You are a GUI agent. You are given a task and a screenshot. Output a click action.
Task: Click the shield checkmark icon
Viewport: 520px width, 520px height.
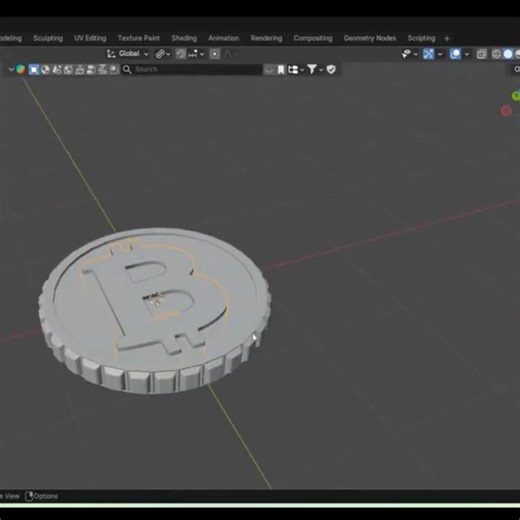pos(331,69)
